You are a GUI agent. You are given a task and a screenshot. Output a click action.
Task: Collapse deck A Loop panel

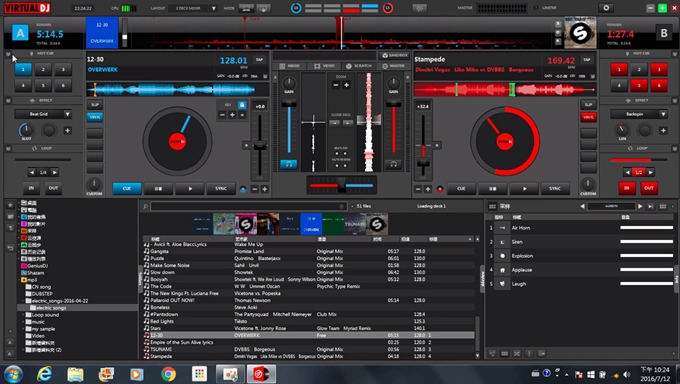[x=8, y=148]
